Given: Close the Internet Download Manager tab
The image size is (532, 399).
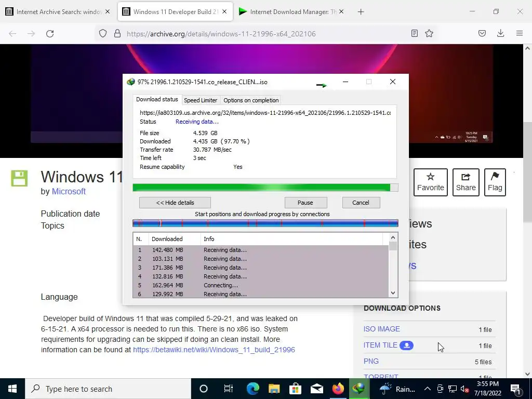Looking at the screenshot, I should point(341,11).
